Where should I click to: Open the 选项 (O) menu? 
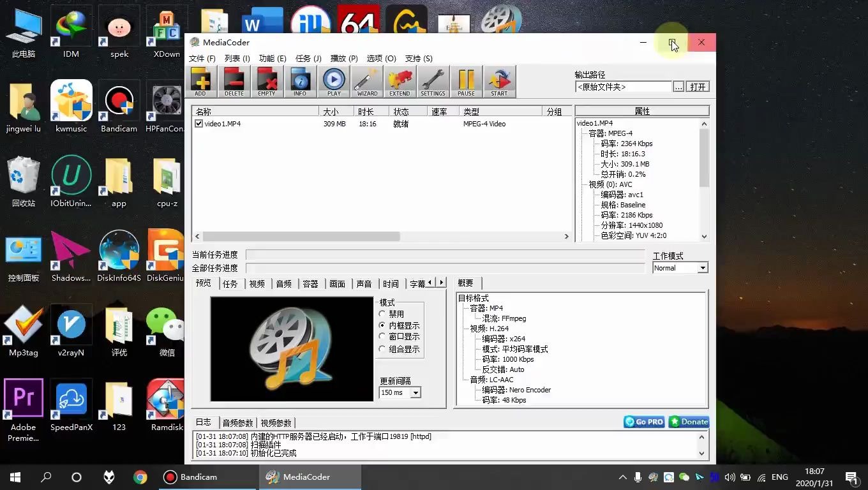[381, 58]
